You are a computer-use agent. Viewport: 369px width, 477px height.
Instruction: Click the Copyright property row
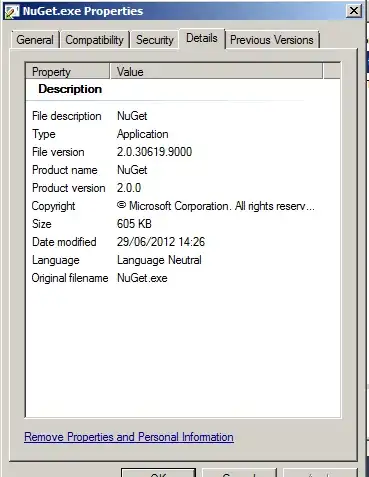pos(183,206)
